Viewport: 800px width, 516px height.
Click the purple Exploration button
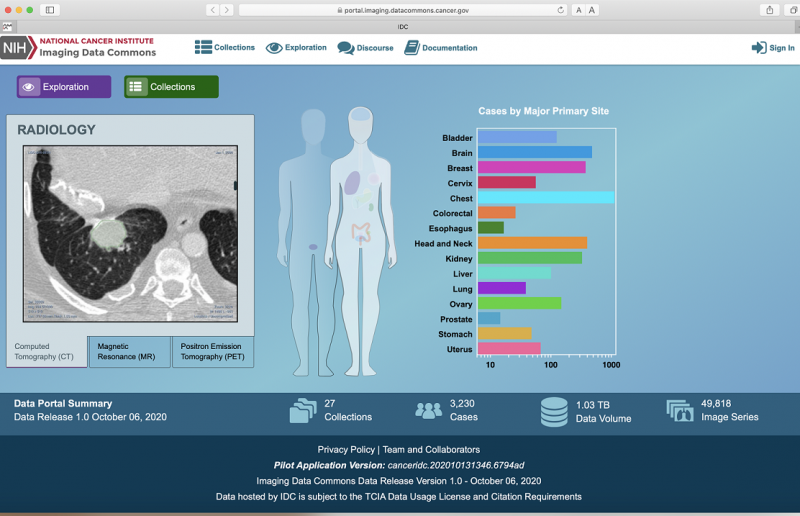64,87
